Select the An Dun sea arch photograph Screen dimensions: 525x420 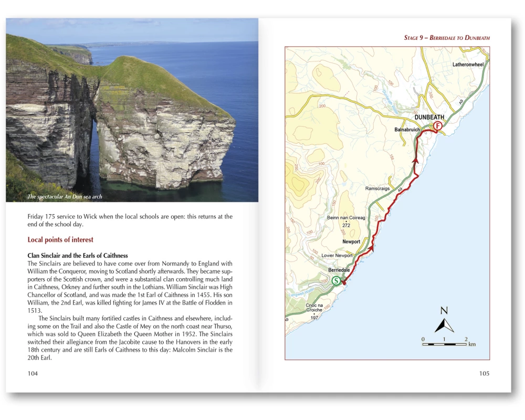point(132,110)
